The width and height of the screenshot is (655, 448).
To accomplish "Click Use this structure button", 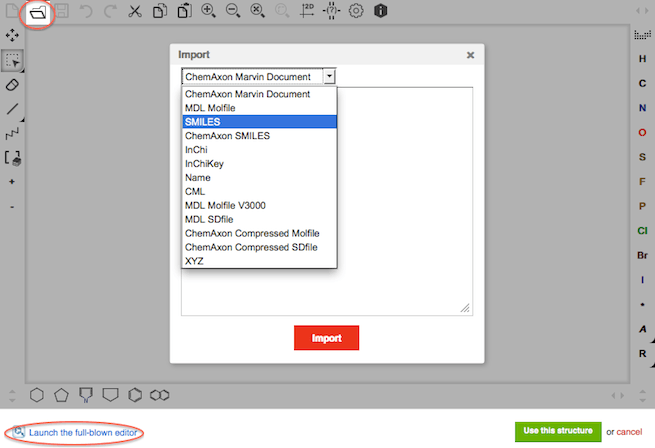I will pos(558,431).
